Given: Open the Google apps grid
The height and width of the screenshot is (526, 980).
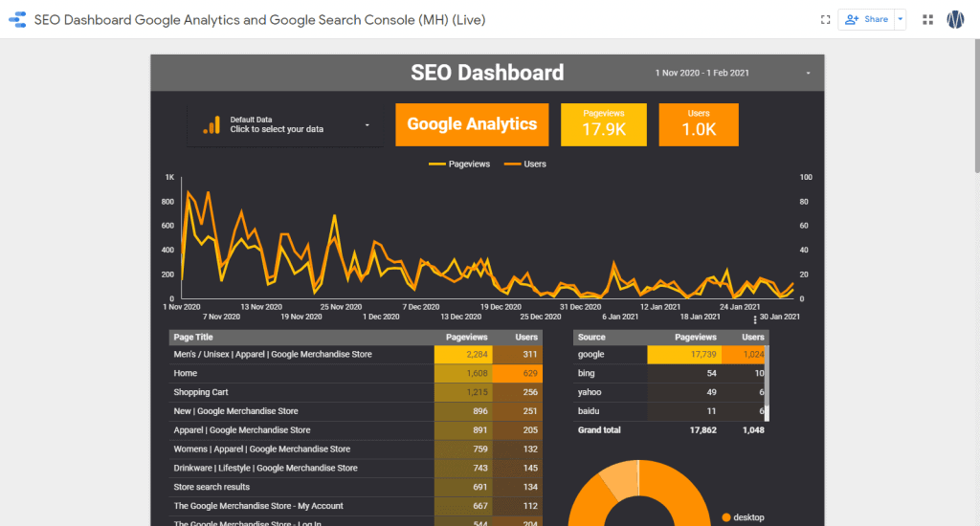Looking at the screenshot, I should tap(927, 20).
